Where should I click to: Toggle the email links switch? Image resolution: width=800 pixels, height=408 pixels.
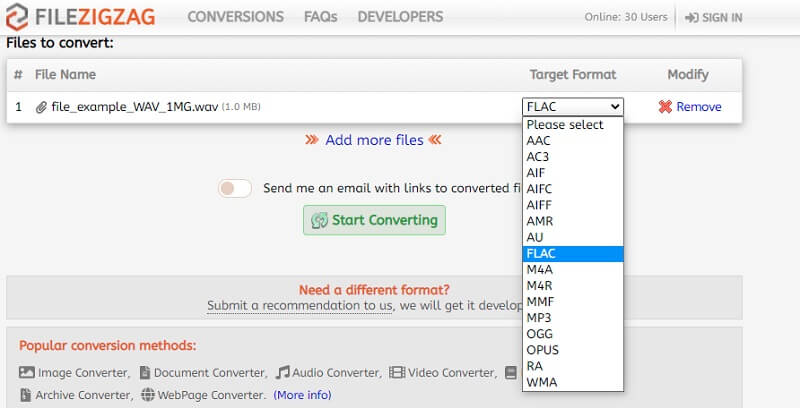(x=235, y=188)
